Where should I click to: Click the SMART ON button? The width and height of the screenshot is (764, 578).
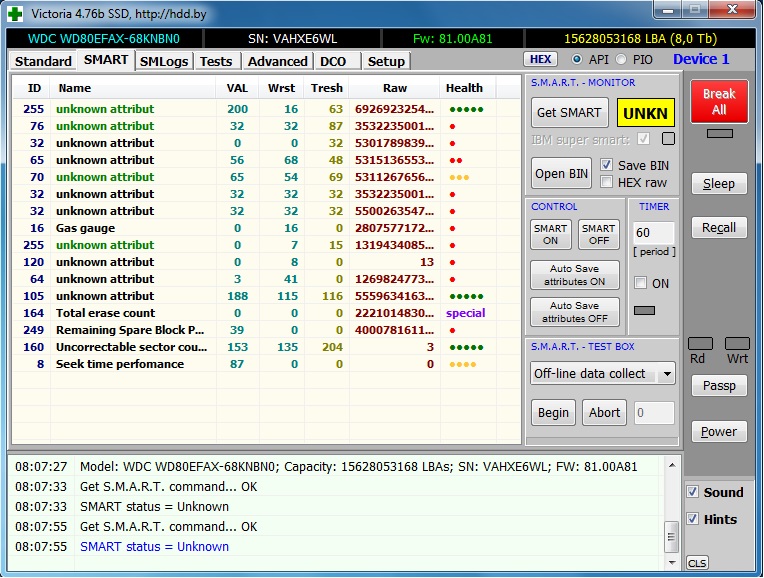[551, 234]
